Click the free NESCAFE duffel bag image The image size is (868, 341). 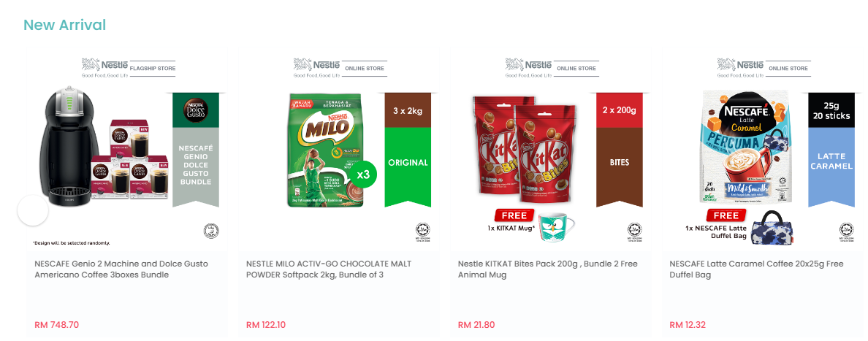point(772,227)
